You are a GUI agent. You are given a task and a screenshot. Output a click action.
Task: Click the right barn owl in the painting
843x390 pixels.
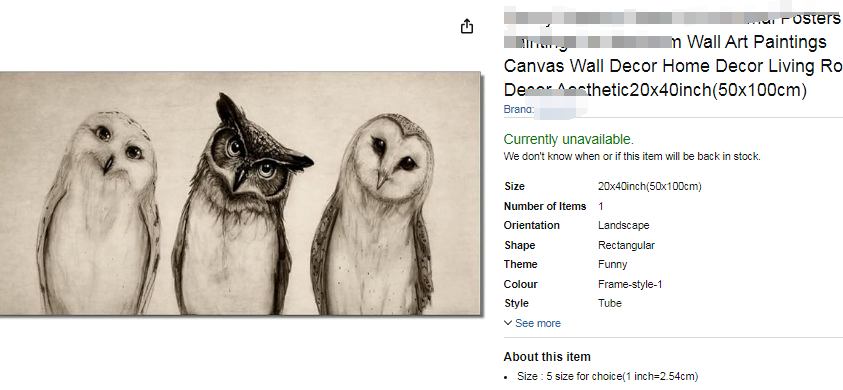click(x=373, y=214)
